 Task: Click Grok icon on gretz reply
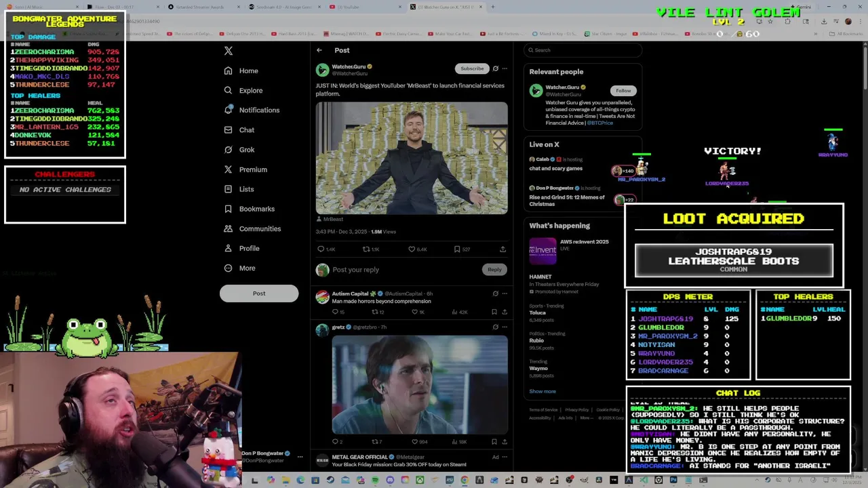coord(495,327)
